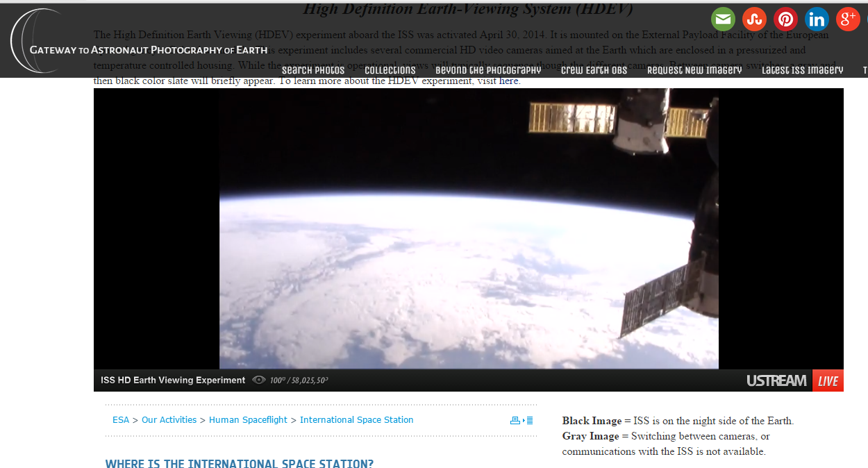Open Our Activities breadcrumb link

tap(169, 420)
